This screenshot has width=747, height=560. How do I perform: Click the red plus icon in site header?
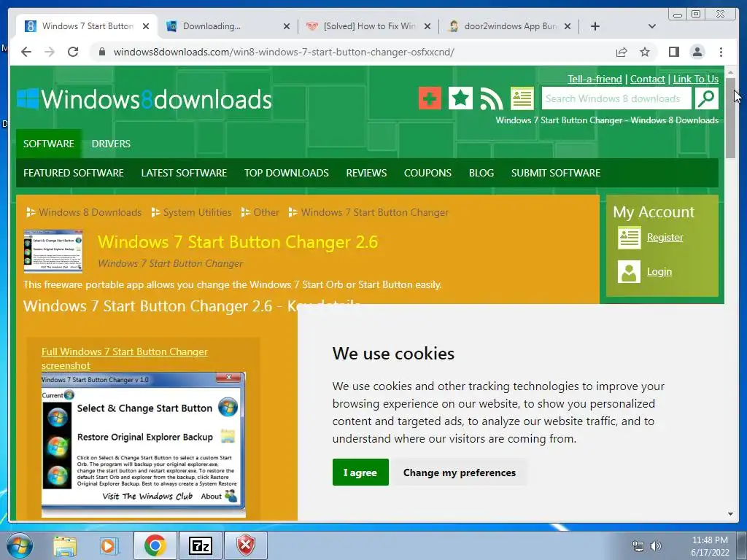pyautogui.click(x=430, y=98)
